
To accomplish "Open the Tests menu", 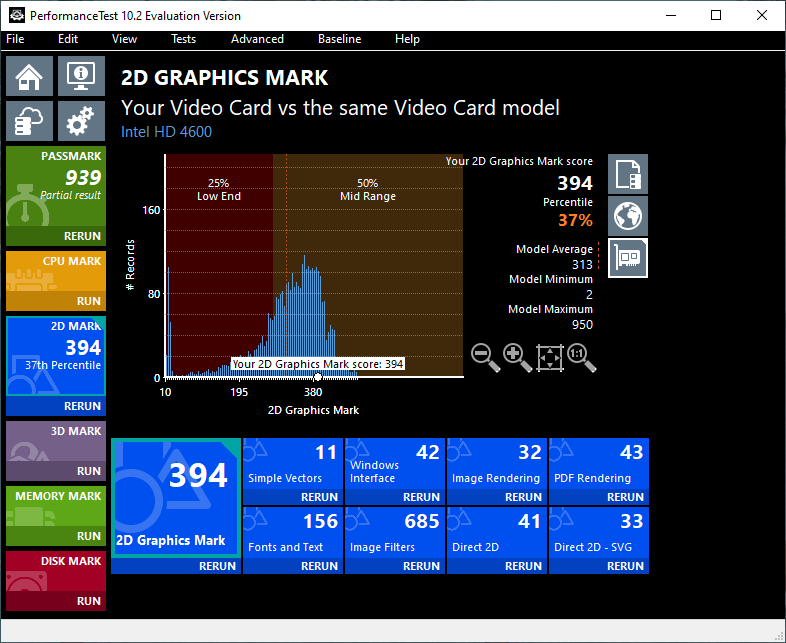I will pyautogui.click(x=183, y=39).
